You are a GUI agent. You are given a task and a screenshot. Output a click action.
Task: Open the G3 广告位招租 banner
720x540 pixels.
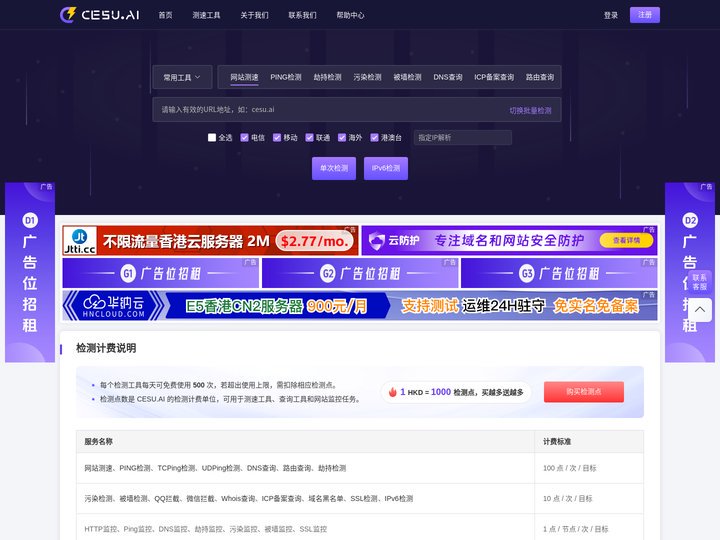point(559,273)
